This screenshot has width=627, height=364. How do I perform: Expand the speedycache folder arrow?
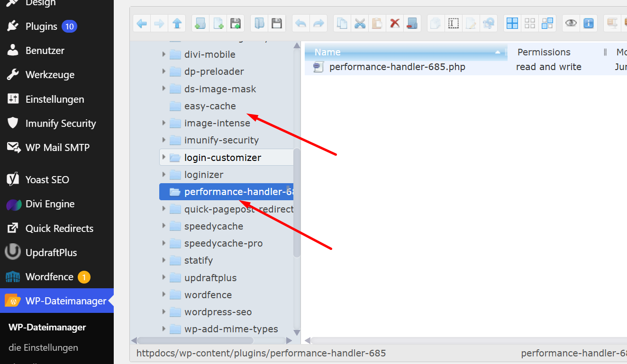164,226
